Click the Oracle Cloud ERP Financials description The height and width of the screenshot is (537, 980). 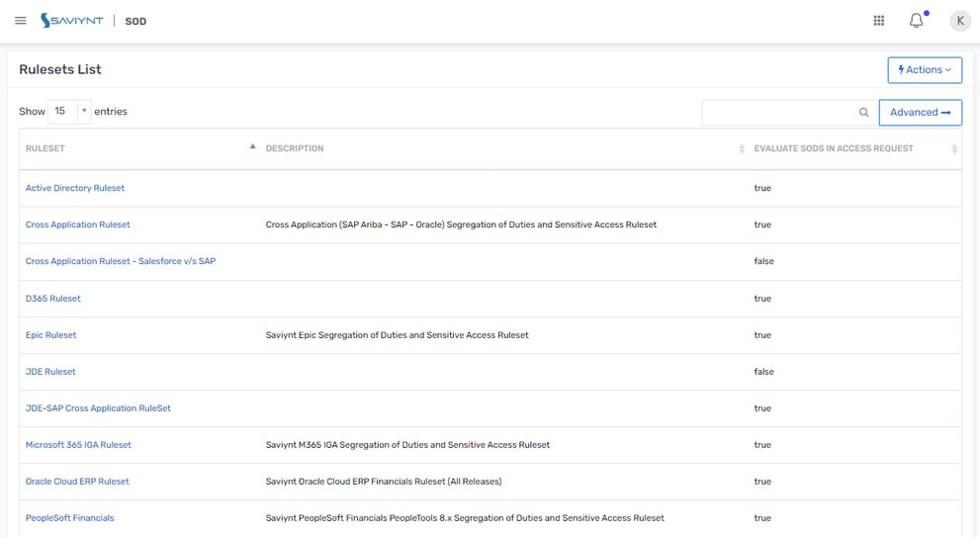coord(383,482)
